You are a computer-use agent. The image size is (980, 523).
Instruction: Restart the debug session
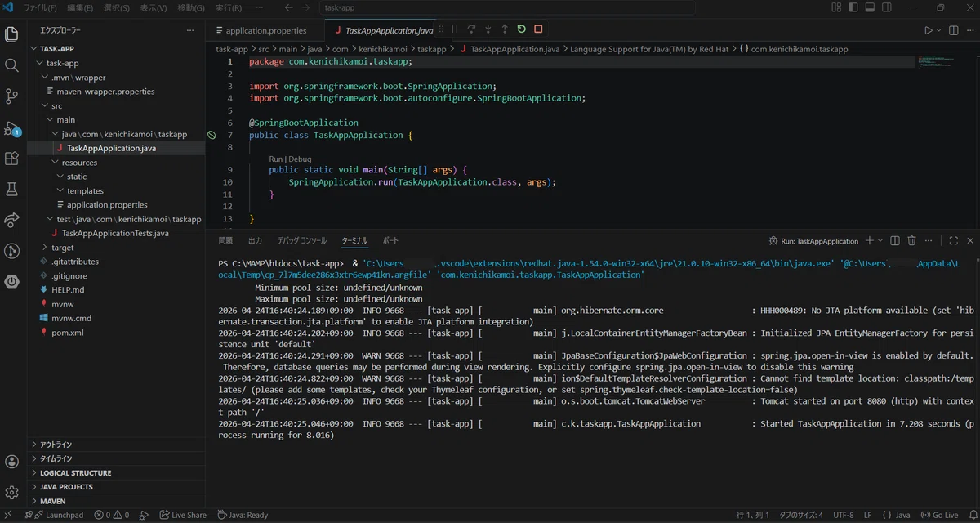pyautogui.click(x=521, y=29)
